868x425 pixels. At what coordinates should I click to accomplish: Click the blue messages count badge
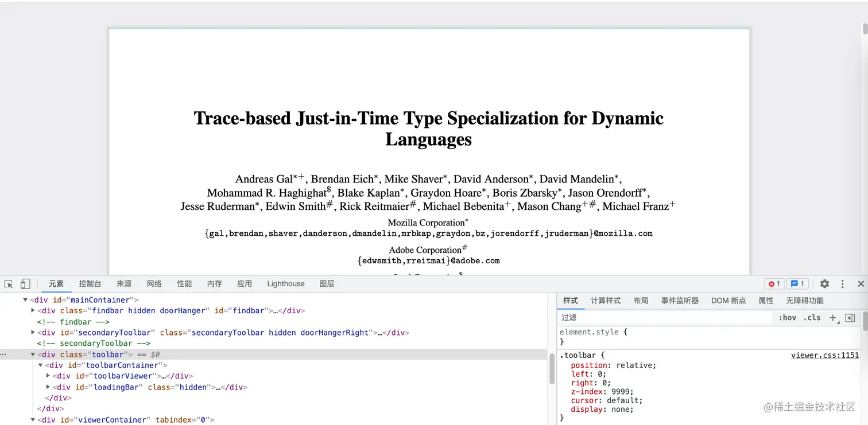797,284
